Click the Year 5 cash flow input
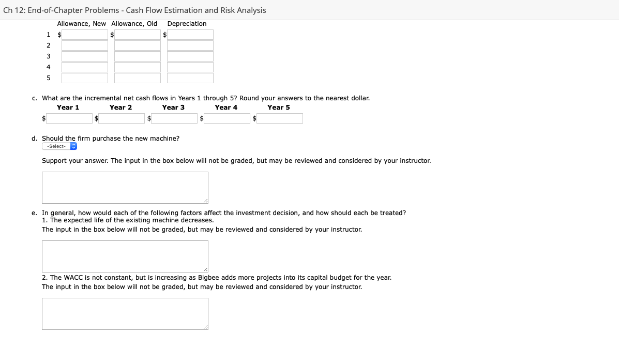Viewport: 619px width, 364px height. click(x=279, y=118)
